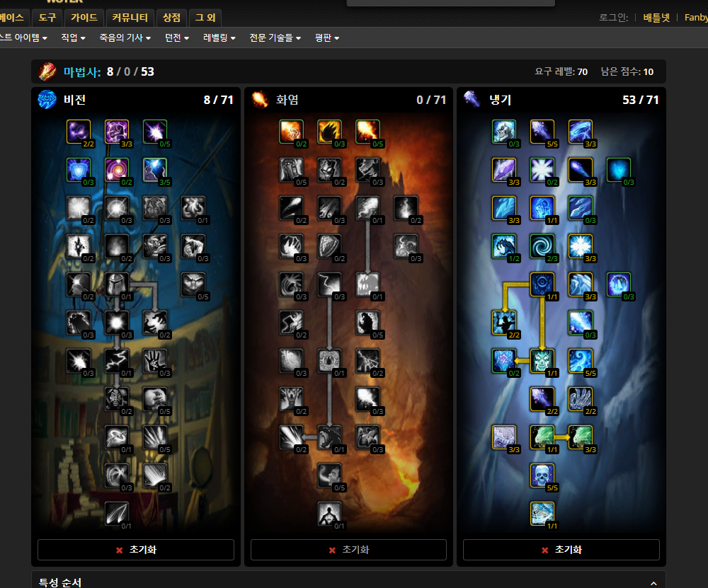
Task: Add a point to Frost Warding (0/2)
Action: tap(542, 170)
